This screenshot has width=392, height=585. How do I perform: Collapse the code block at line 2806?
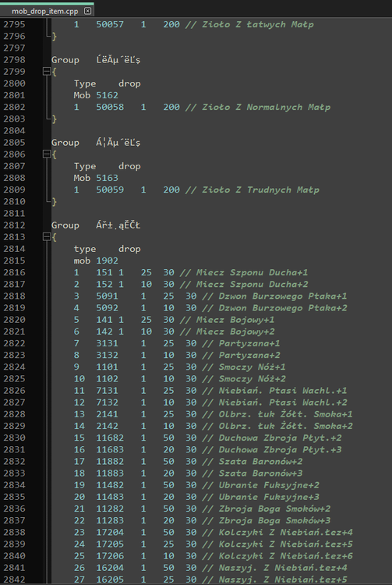(x=47, y=154)
